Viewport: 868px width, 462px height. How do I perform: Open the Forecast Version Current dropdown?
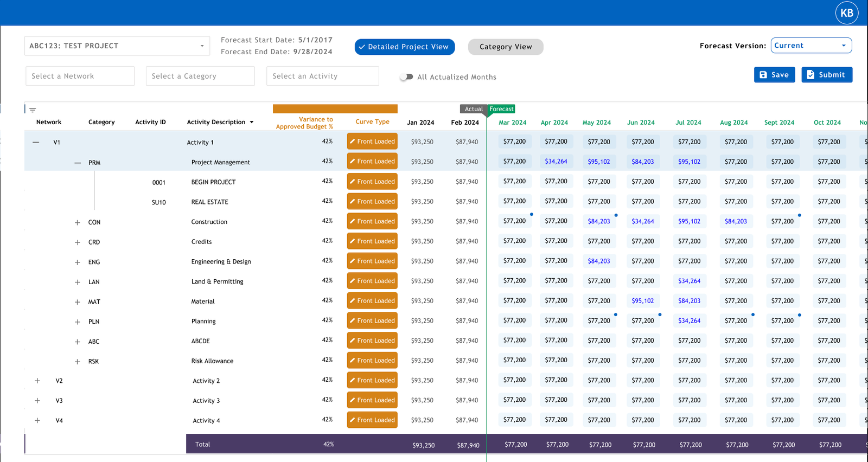(x=811, y=46)
